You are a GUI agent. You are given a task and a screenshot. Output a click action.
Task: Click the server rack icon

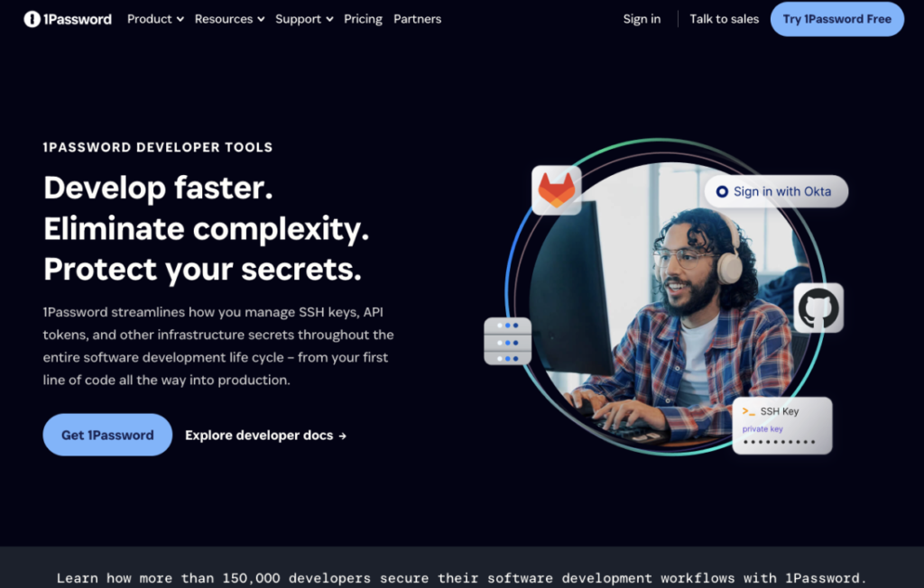pyautogui.click(x=507, y=341)
